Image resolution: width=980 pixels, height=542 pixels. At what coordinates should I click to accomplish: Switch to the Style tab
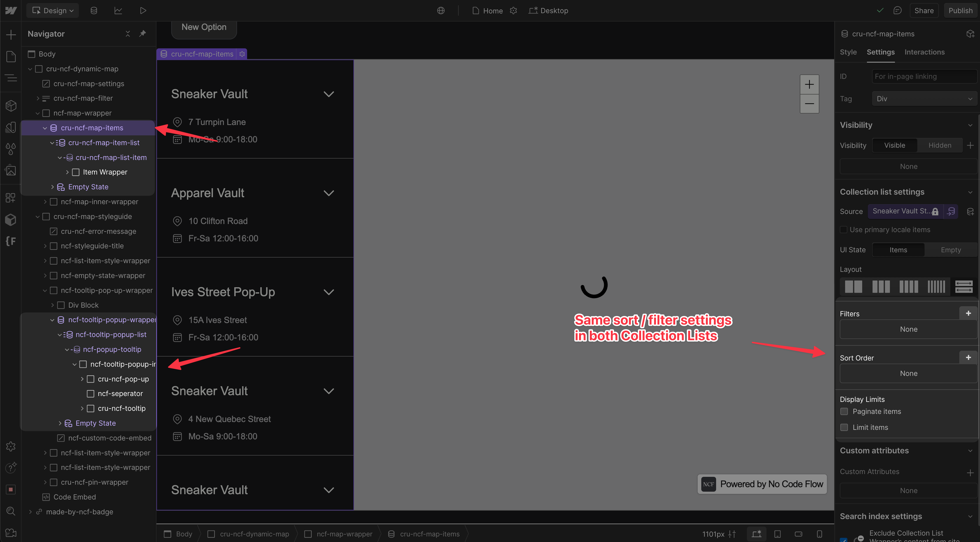[848, 52]
